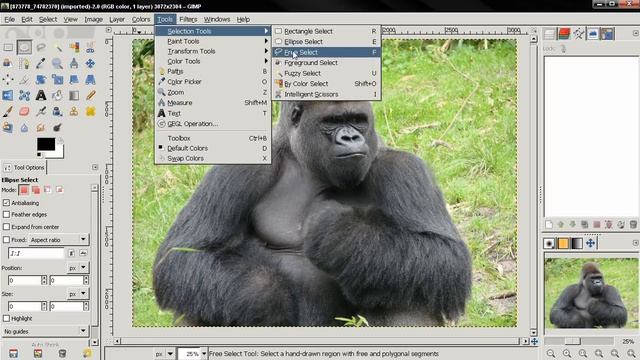The height and width of the screenshot is (360, 640).
Task: Click the delete tool preset button
Action: [62, 353]
